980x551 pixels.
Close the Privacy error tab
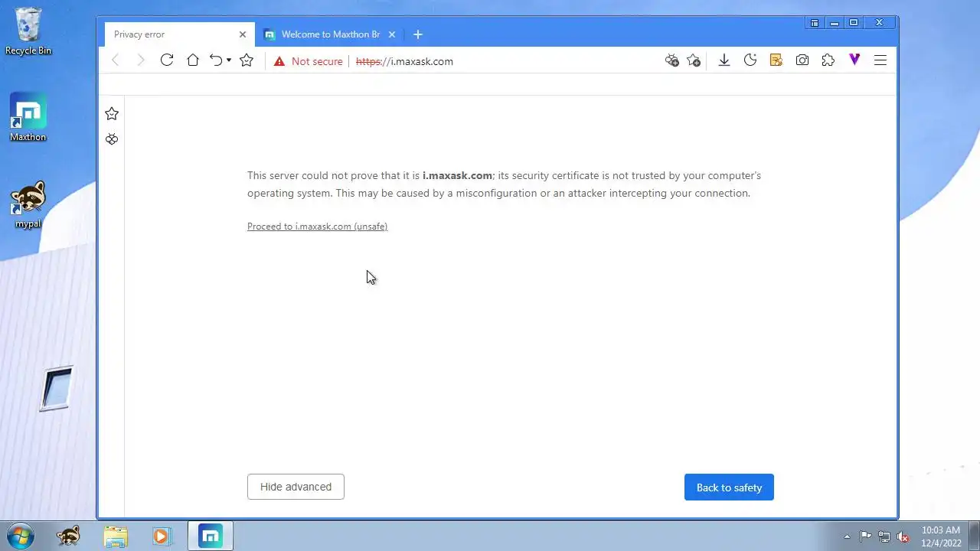pos(243,34)
